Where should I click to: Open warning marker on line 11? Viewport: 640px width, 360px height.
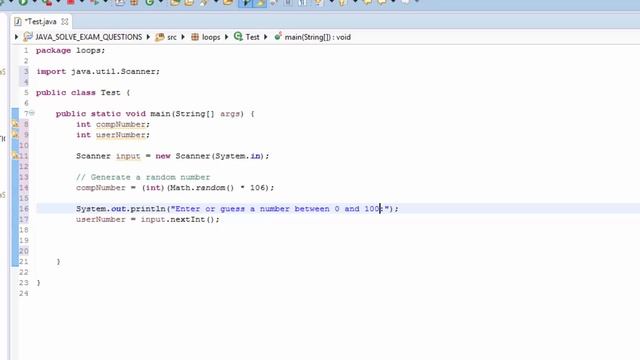(x=15, y=156)
